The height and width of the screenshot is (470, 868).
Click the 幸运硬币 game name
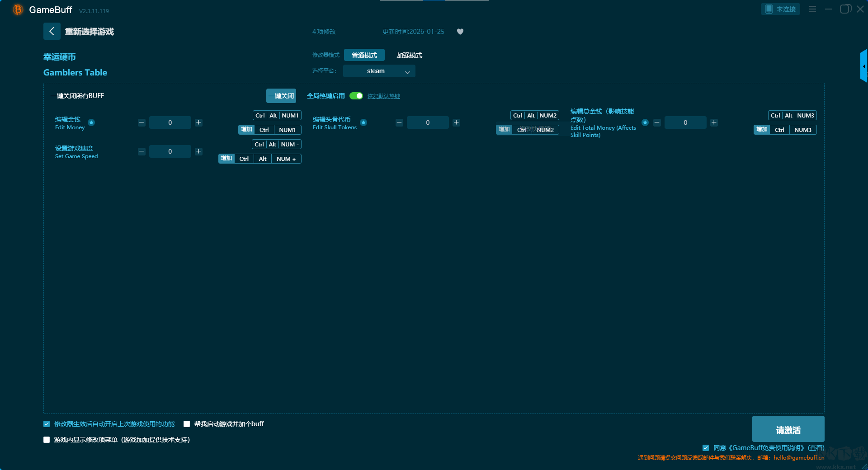[x=60, y=57]
